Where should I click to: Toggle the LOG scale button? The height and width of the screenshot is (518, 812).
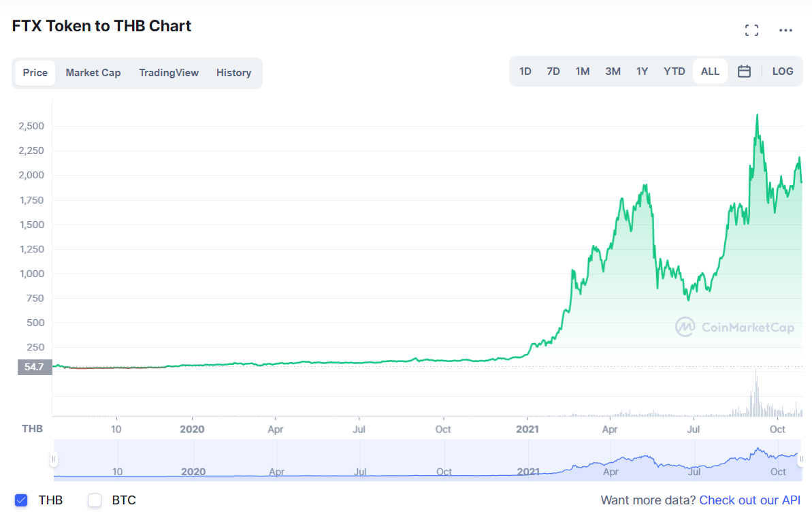tap(783, 71)
